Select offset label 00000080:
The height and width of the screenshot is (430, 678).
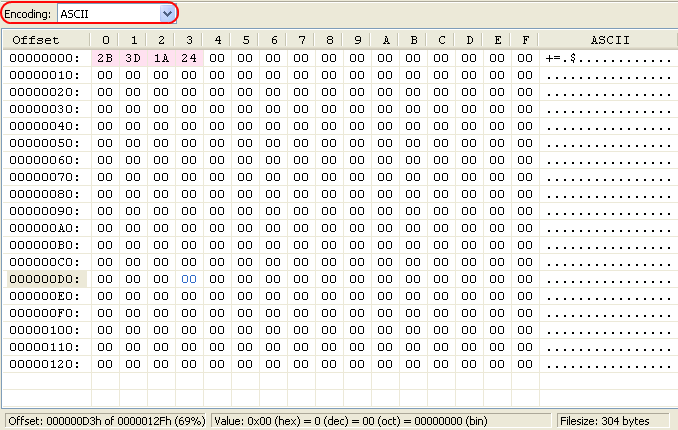45,194
